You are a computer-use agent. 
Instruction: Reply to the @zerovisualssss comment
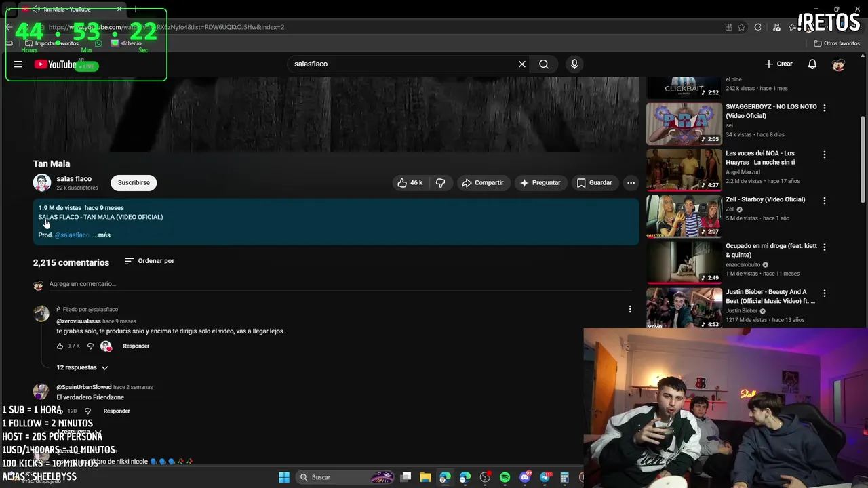pyautogui.click(x=136, y=346)
